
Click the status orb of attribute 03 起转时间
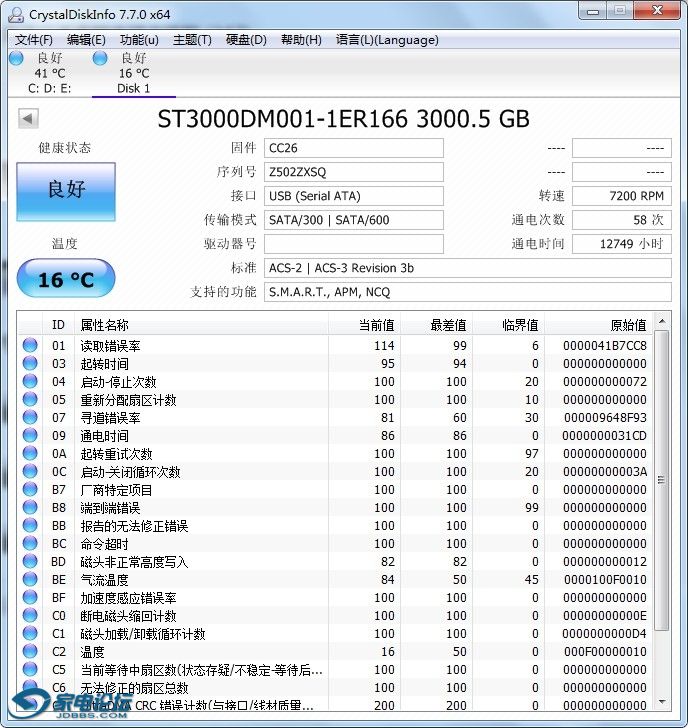30,363
